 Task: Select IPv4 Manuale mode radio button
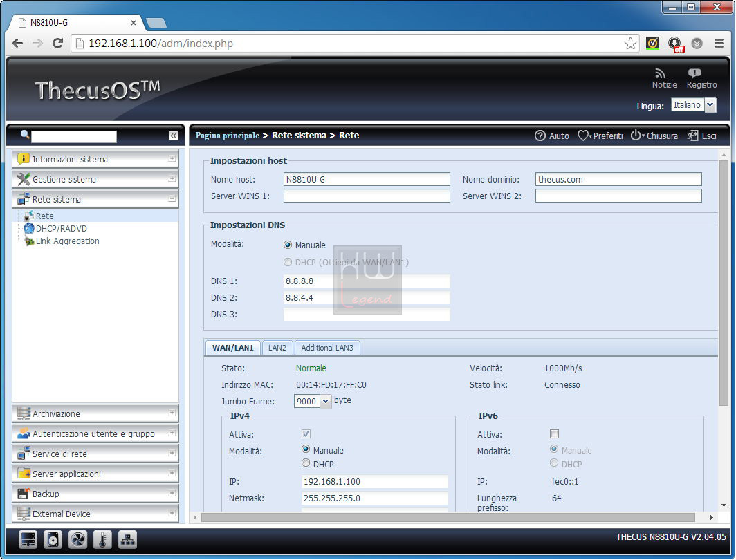pyautogui.click(x=306, y=449)
